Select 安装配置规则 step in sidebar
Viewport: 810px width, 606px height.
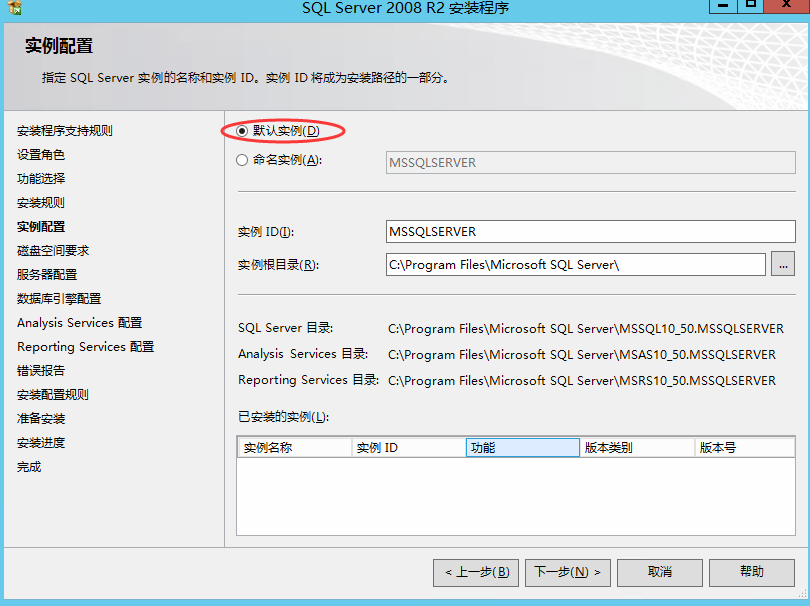click(x=53, y=395)
